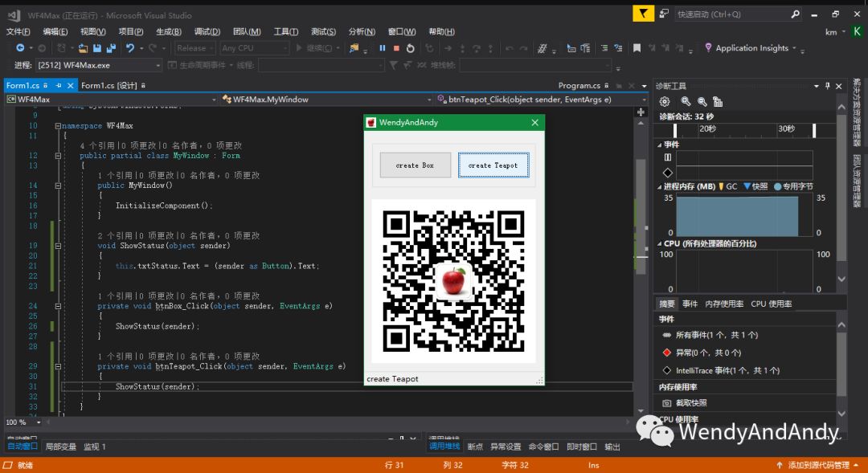
Task: Click the create Teapot button
Action: (x=493, y=165)
